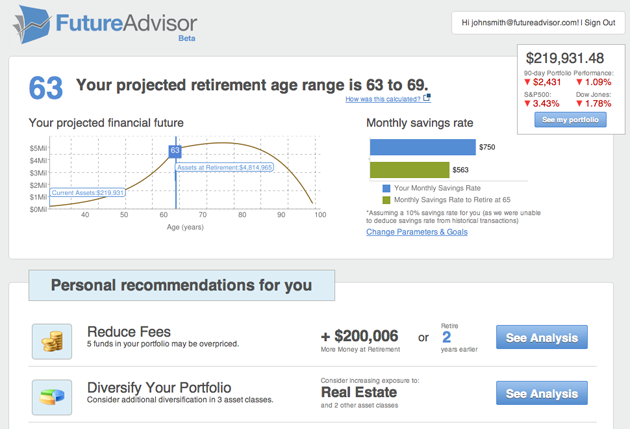Screen dimensions: 630x429
Task: Click the blue savings rate legend swatch
Action: coord(386,188)
